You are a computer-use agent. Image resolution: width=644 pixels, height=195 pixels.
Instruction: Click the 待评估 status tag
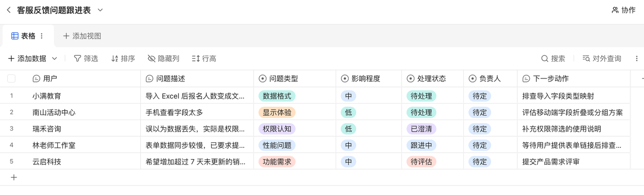[x=421, y=162]
